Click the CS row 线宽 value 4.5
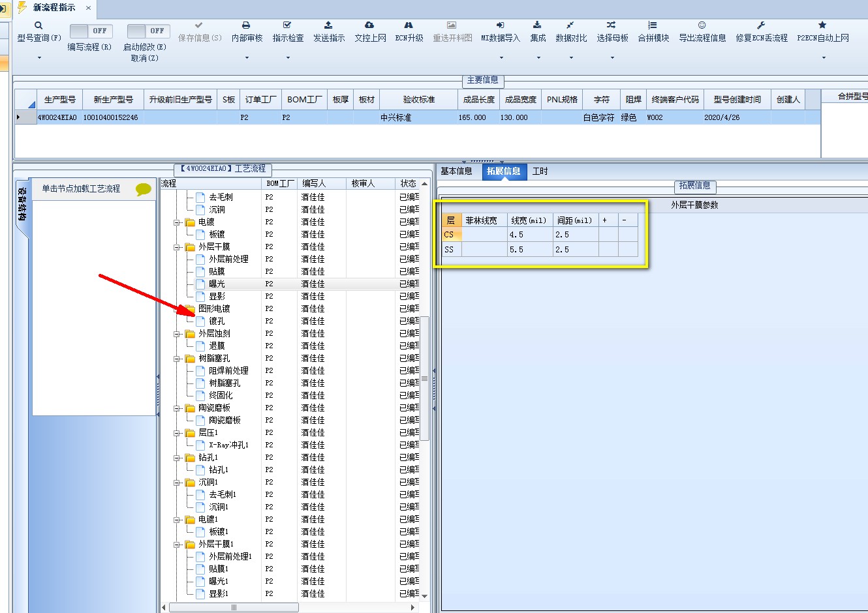The height and width of the screenshot is (613, 868). (x=530, y=235)
